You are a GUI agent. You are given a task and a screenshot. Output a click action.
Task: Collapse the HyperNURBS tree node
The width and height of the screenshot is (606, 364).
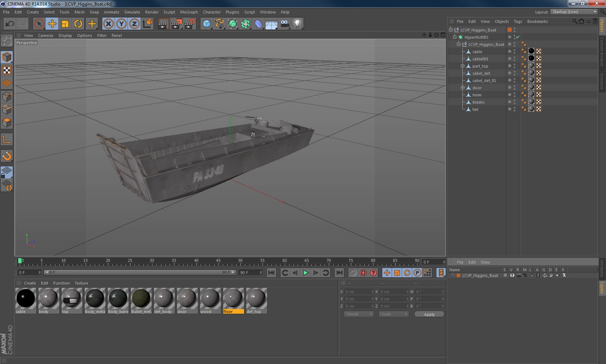point(455,37)
